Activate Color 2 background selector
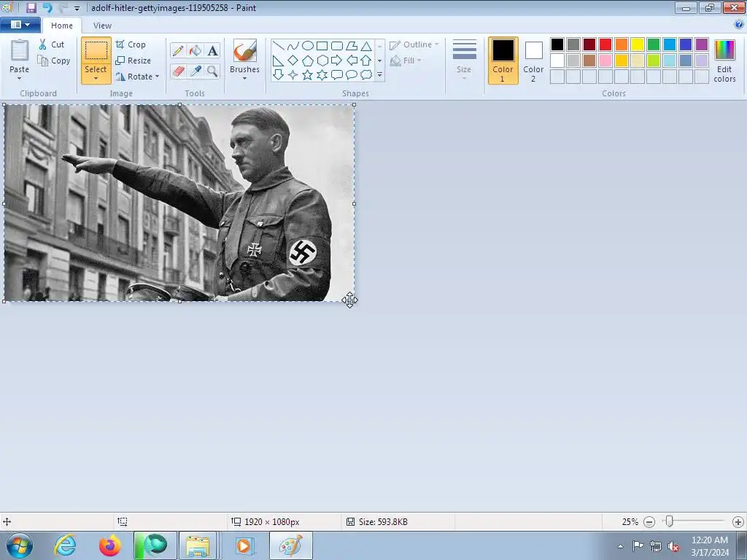Viewport: 747px width, 560px height. click(533, 61)
